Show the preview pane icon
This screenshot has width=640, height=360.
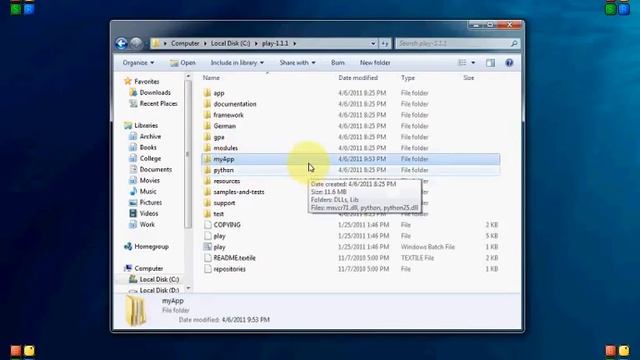click(490, 63)
